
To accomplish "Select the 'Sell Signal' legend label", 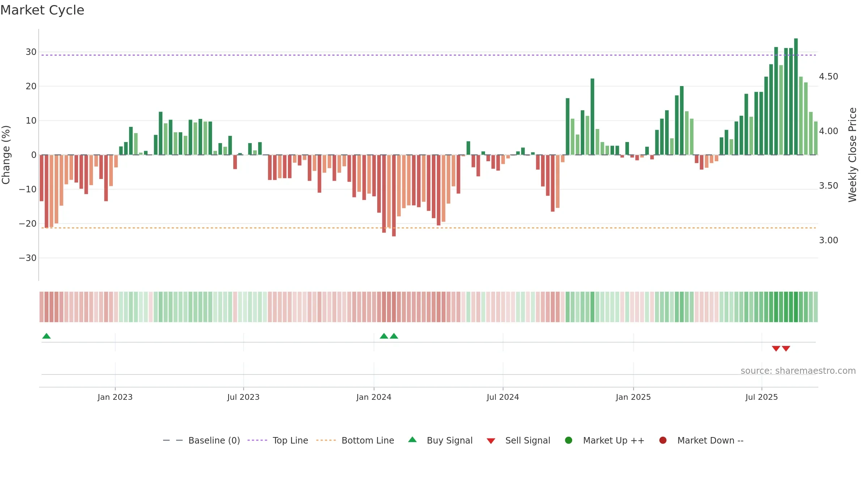I will 528,440.
